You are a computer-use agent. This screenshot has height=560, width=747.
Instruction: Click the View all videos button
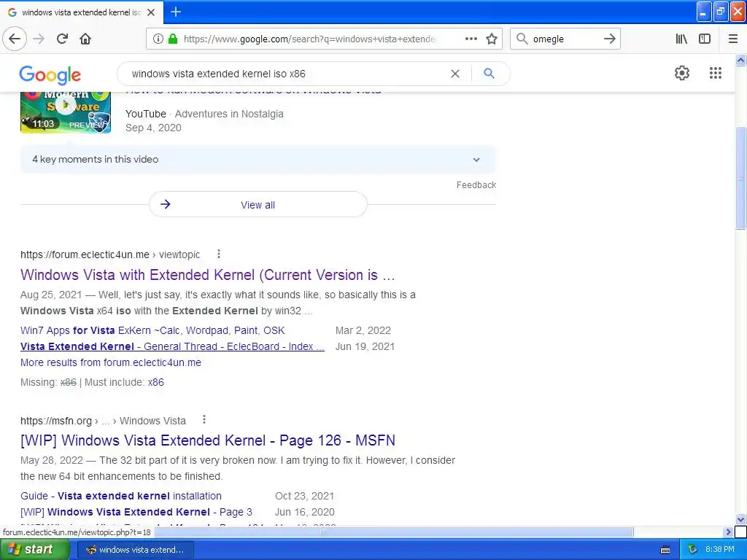(258, 205)
